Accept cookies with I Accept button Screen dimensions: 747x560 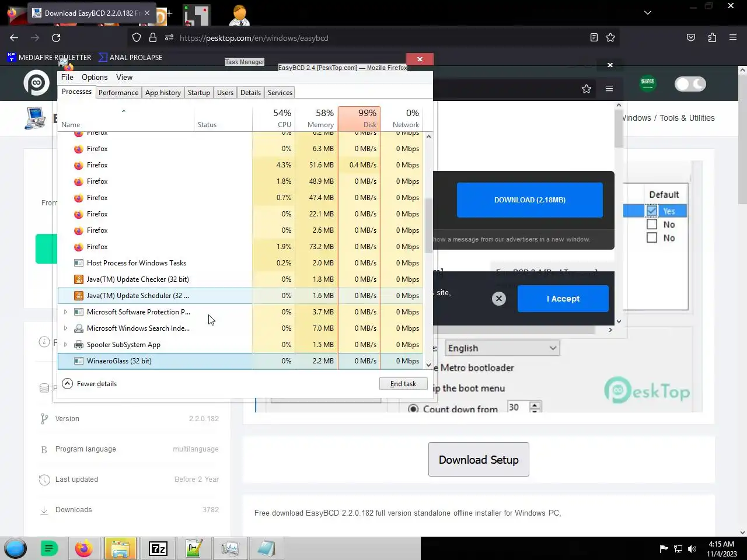(x=563, y=299)
